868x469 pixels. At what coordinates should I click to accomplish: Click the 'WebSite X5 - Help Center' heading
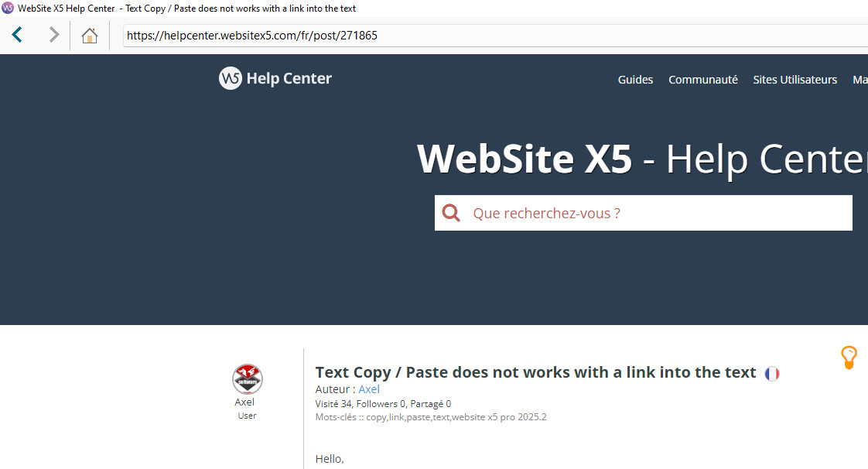click(642, 159)
